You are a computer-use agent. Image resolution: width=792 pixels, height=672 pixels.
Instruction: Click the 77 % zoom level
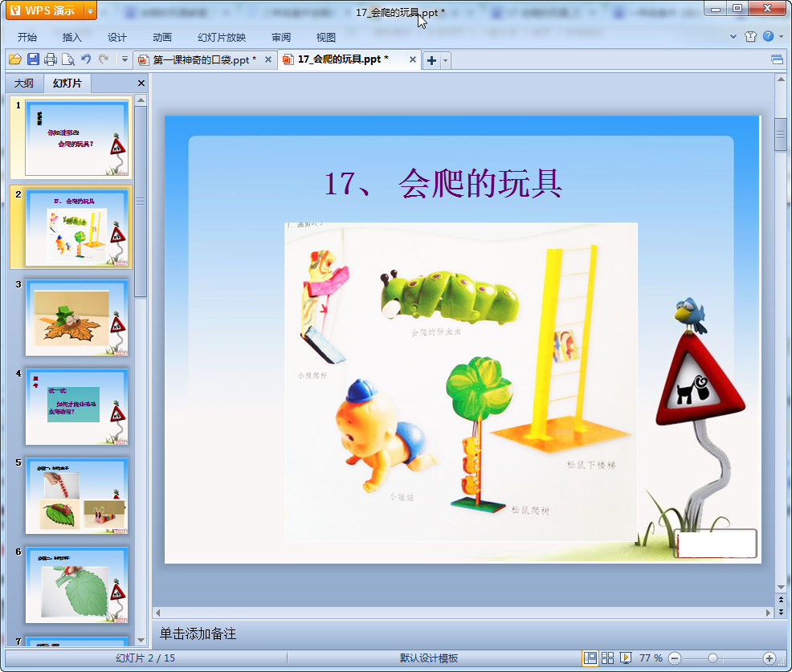coord(651,658)
